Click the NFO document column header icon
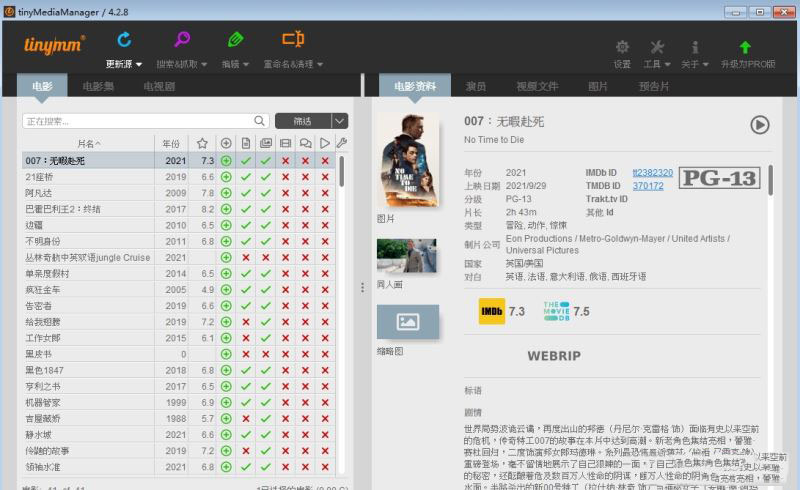Screen dimensions: 800x490 pyautogui.click(x=246, y=143)
